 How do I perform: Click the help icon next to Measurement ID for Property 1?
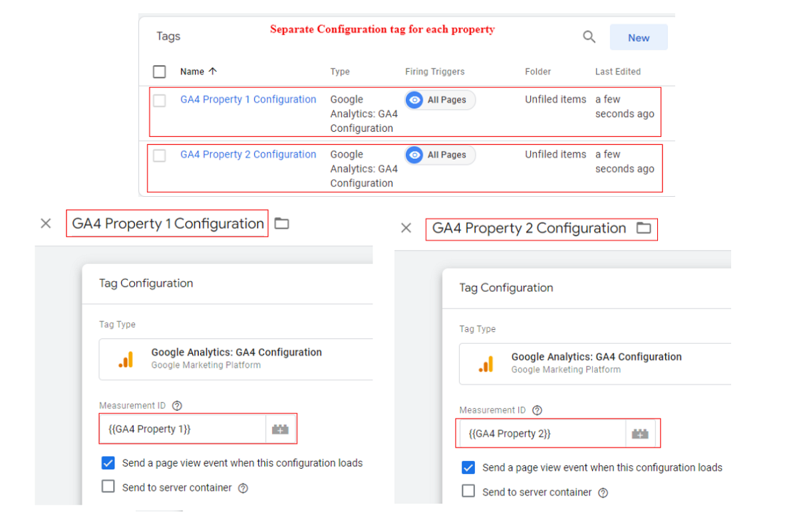click(x=177, y=405)
